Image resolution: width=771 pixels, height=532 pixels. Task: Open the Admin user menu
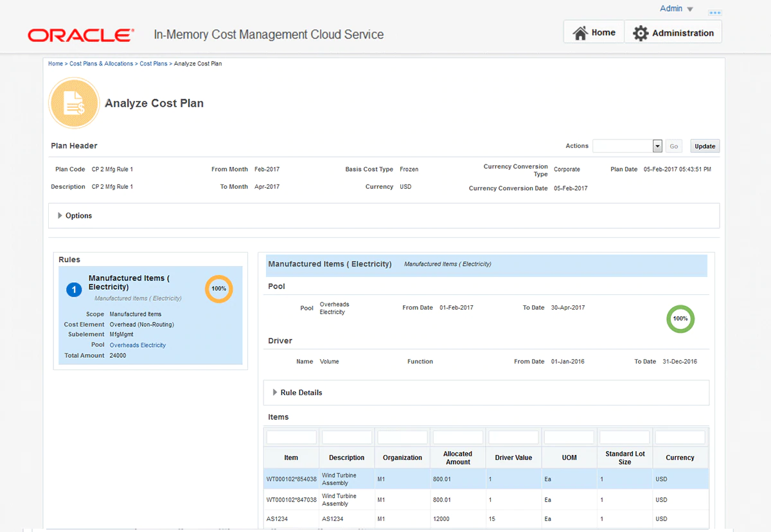tap(676, 9)
